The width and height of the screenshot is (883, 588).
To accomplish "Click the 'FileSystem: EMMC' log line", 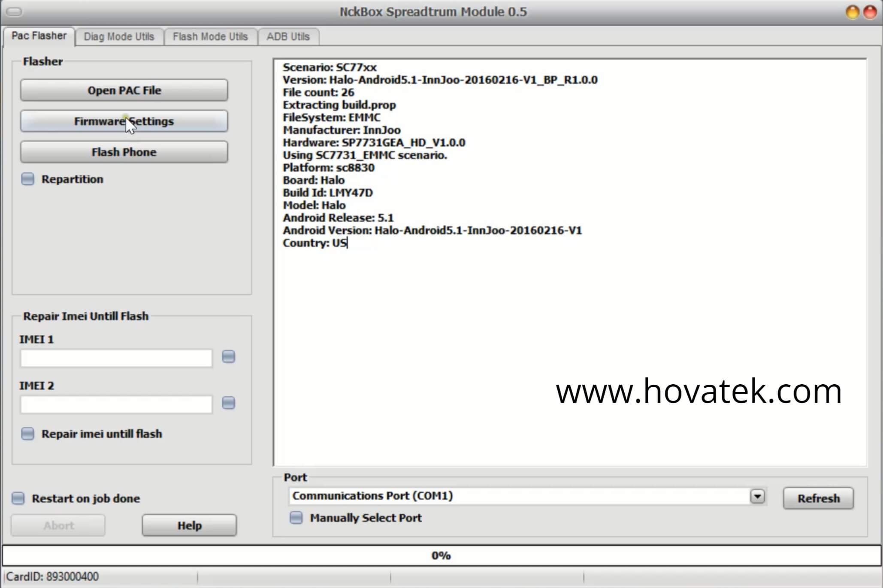I will click(332, 118).
